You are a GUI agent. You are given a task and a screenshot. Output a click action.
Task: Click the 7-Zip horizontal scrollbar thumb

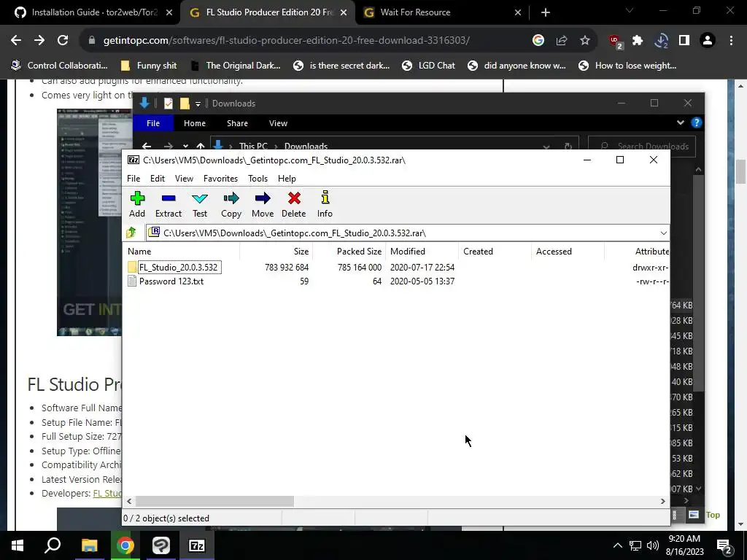[215, 501]
